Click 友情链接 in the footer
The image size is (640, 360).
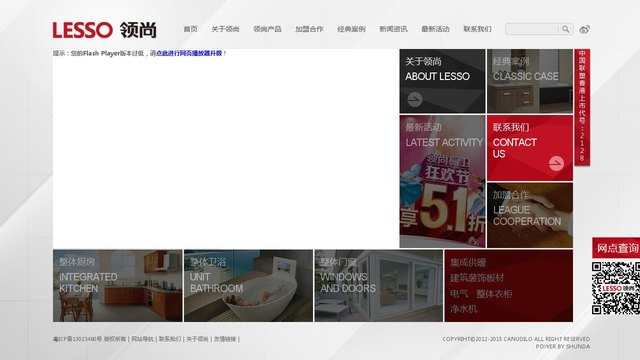click(225, 339)
